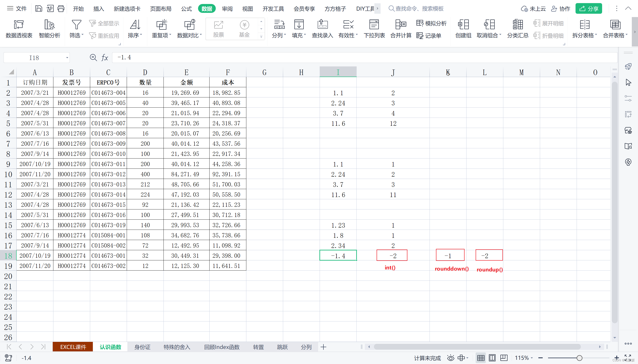Viewport: 638px width, 364px height.
Task: Click the save icon in quick toolbar
Action: 39,8
